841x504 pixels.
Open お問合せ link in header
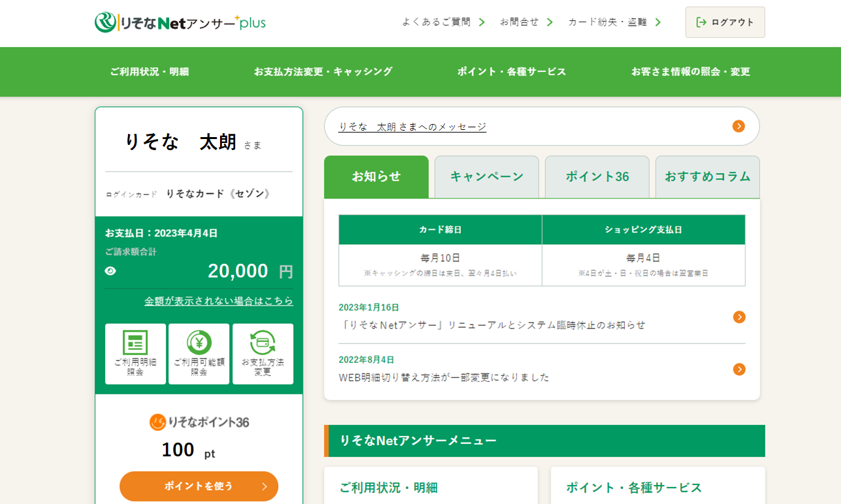(x=520, y=22)
